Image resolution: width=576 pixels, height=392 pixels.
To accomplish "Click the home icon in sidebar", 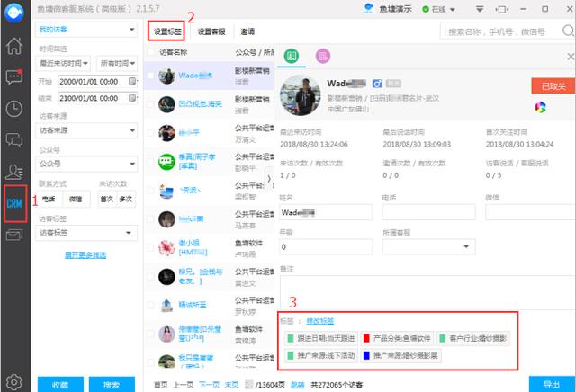I will pyautogui.click(x=14, y=47).
